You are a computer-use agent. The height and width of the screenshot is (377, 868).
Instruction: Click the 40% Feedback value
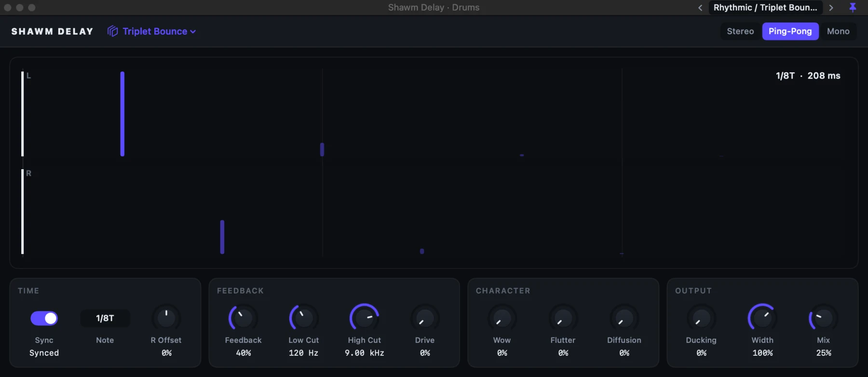pos(243,353)
